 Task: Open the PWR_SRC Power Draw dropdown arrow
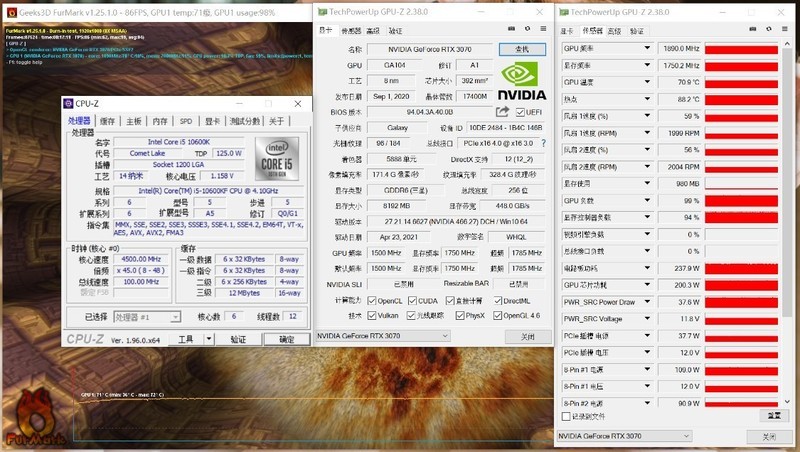pyautogui.click(x=647, y=302)
